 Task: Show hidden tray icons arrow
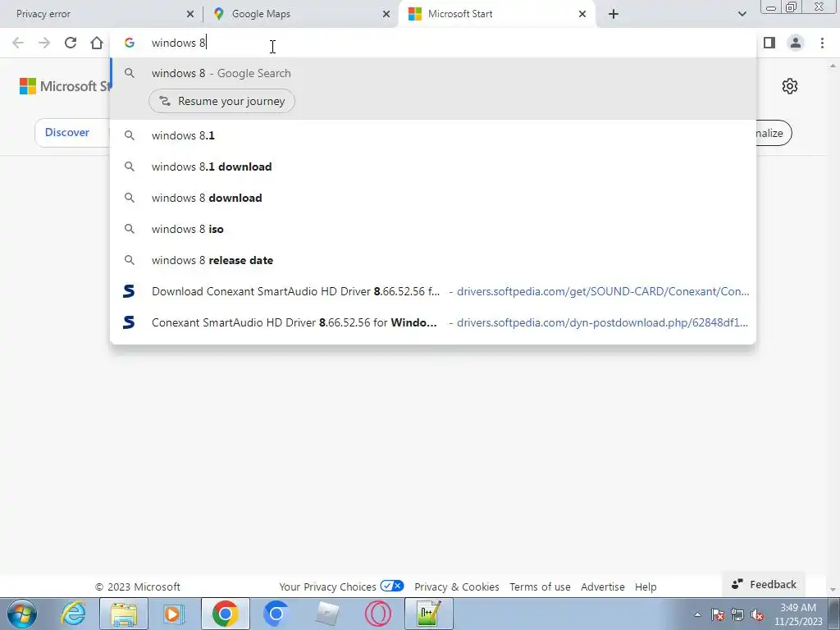click(x=697, y=614)
